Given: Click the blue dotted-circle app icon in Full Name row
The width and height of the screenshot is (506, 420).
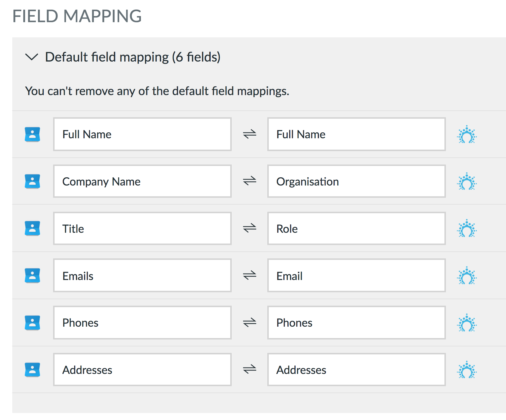Looking at the screenshot, I should [x=467, y=134].
